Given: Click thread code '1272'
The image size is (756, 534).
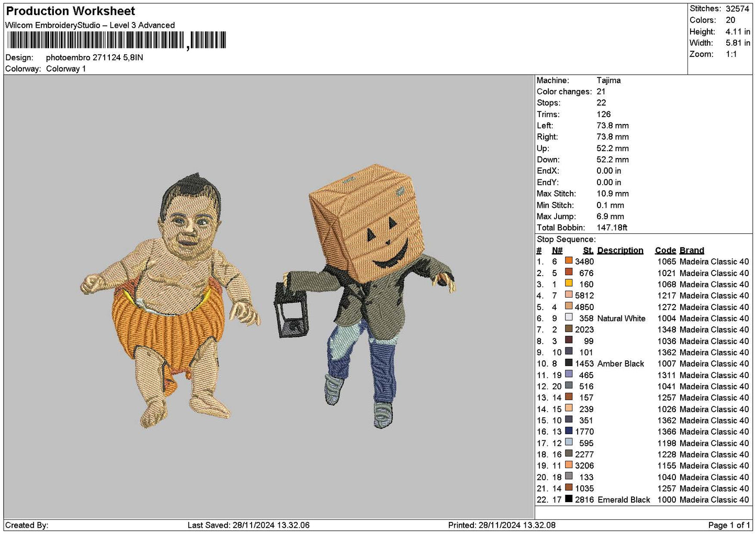Looking at the screenshot, I should (x=667, y=307).
